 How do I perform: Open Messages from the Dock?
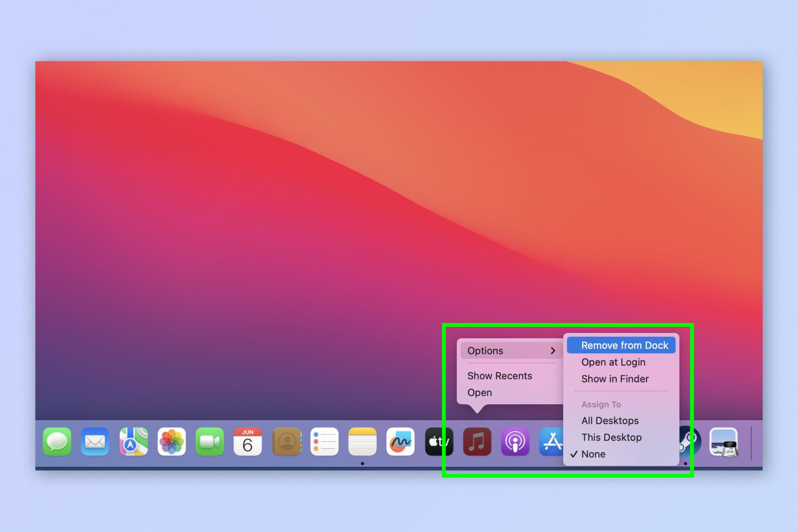point(57,442)
